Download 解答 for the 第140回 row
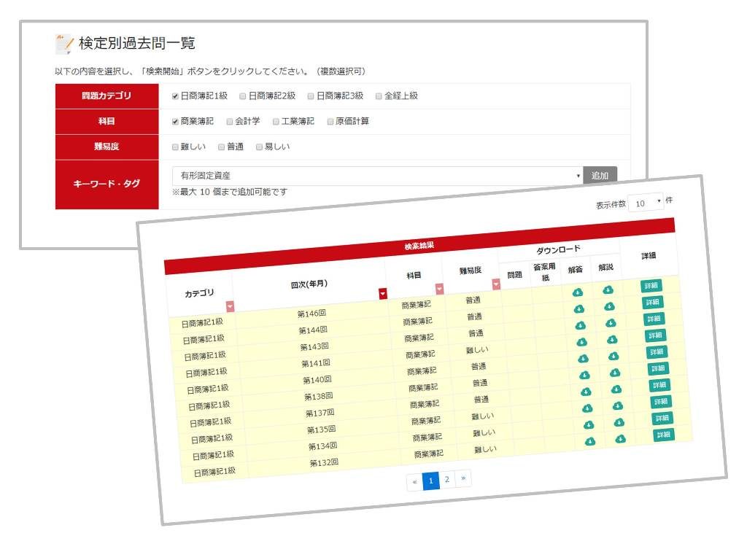Screen dimensions: 747x560 (583, 359)
